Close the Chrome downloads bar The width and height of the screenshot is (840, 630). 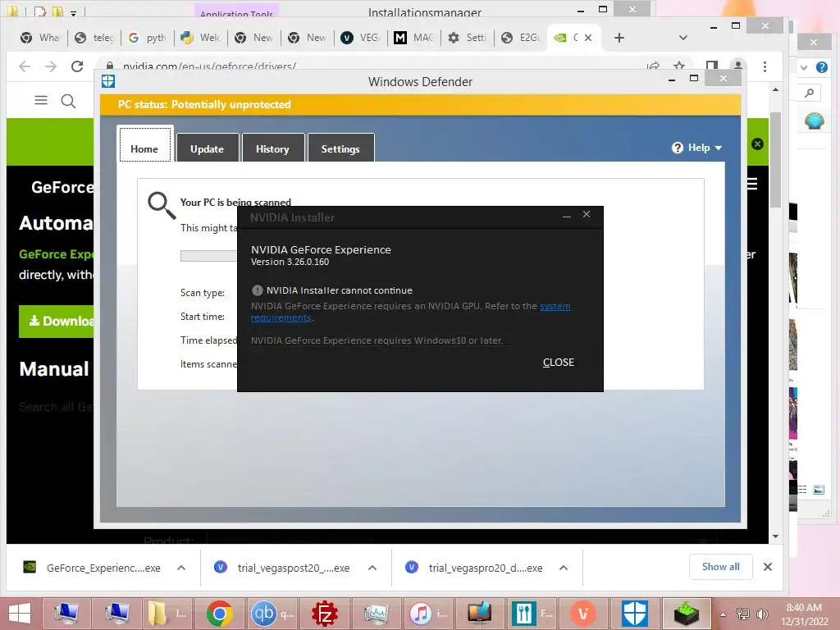768,567
